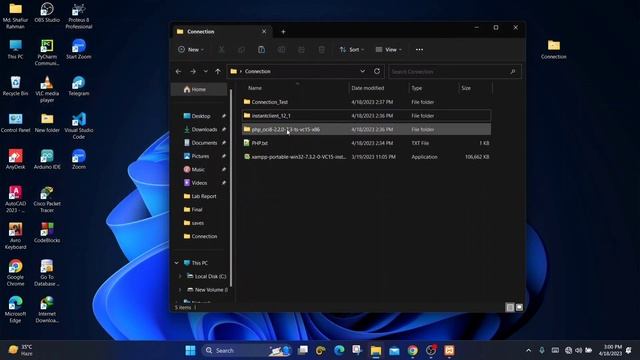This screenshot has height=360, width=640.
Task: Open Desktop in navigation pane
Action: point(201,116)
